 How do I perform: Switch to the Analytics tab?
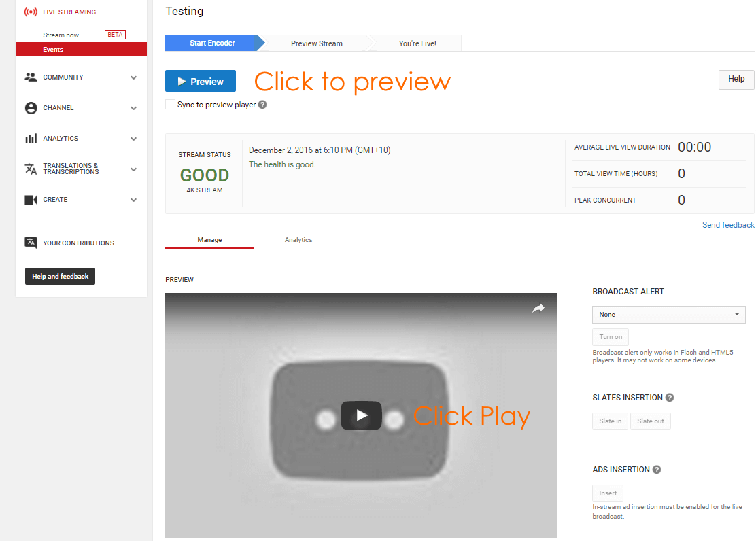coord(298,240)
